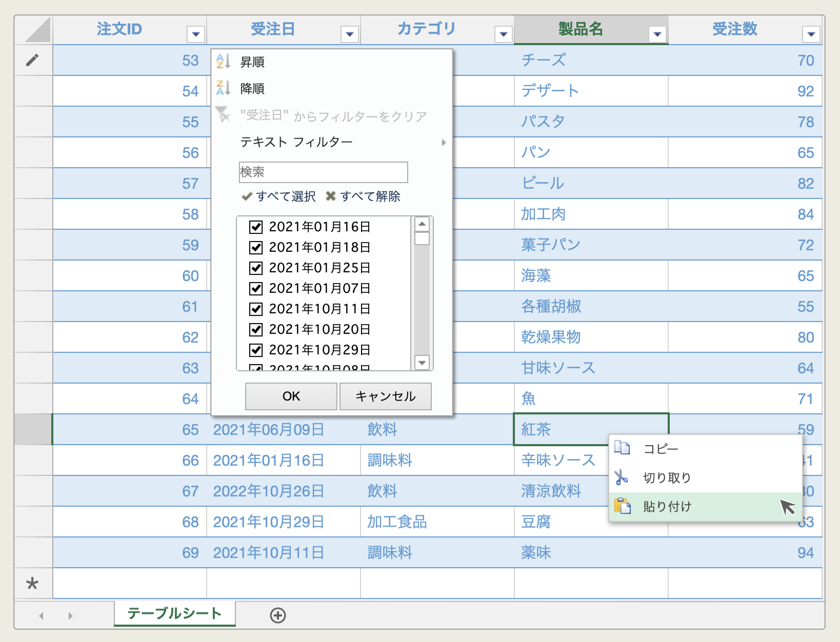Open the 受注数 column filter dropdown
The height and width of the screenshot is (642, 840).
pos(811,34)
